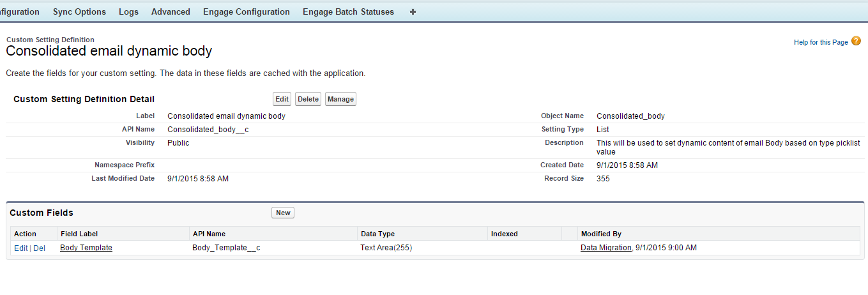The image size is (868, 295).
Task: Edit the Body Template field row
Action: tap(20, 248)
